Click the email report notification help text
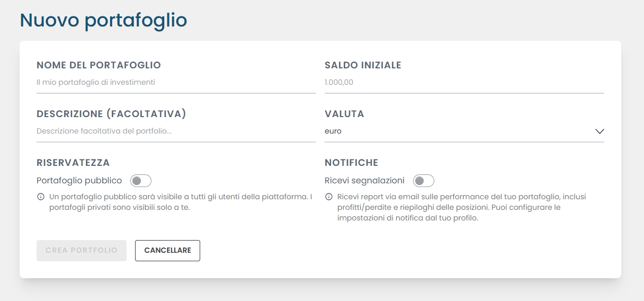644x301 pixels. [x=461, y=207]
